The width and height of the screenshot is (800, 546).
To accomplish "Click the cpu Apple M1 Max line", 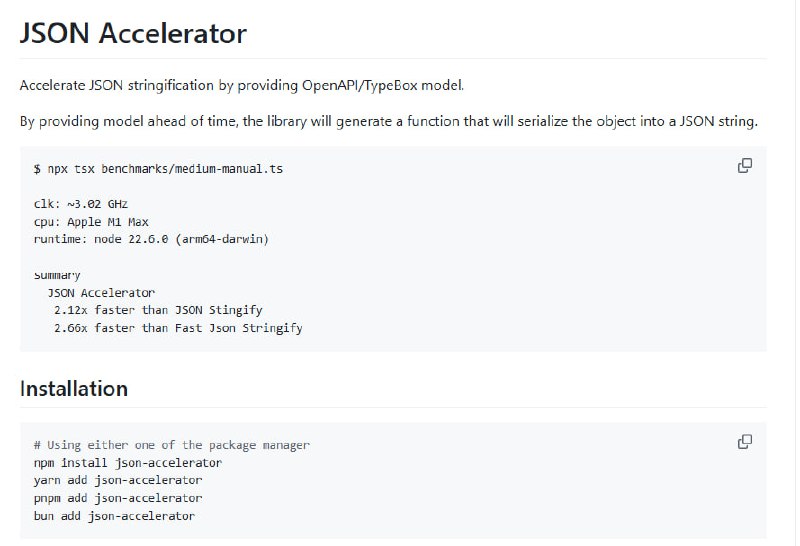I will (x=91, y=221).
